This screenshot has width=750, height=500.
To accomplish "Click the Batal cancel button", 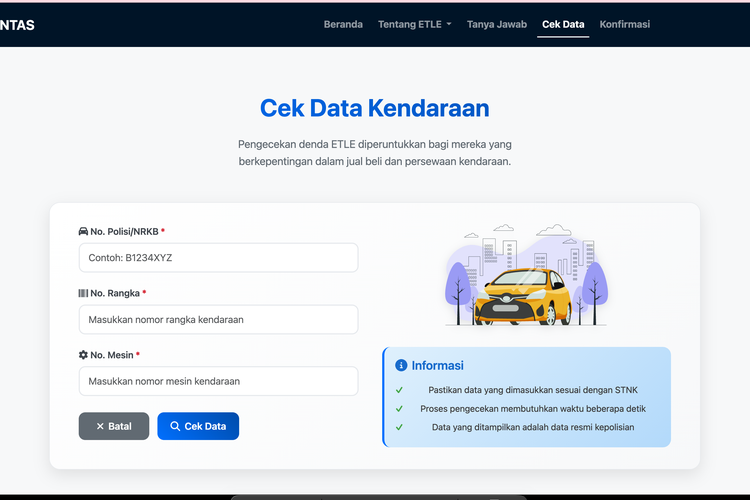I will [114, 426].
